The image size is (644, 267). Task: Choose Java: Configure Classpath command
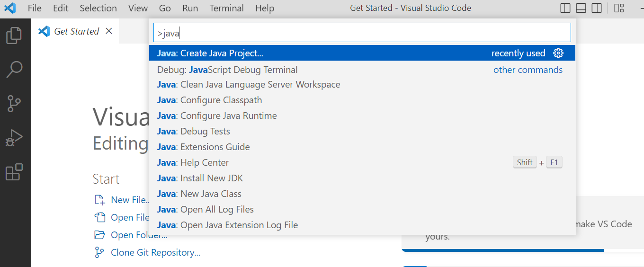pyautogui.click(x=362, y=100)
